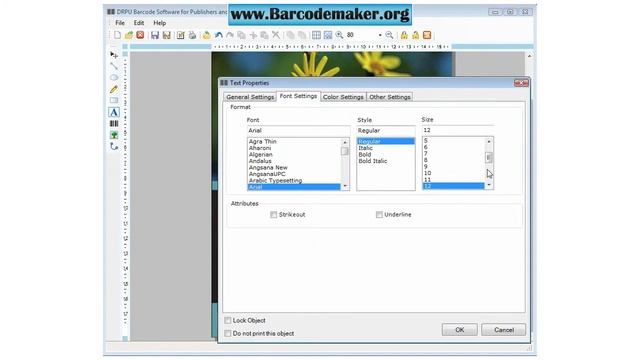Select the Ellipse drawing tool
Viewport: 640px width, 360px height.
pos(114,78)
